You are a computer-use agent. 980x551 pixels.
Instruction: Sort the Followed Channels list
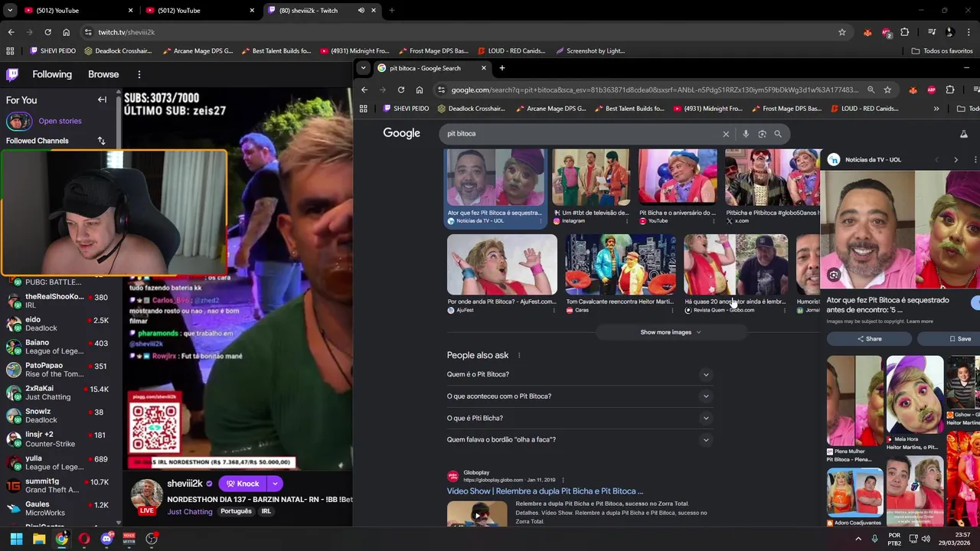click(101, 141)
